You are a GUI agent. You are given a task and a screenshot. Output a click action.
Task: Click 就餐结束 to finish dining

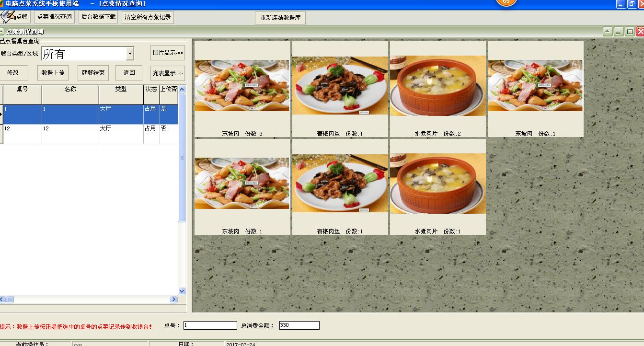coord(93,73)
